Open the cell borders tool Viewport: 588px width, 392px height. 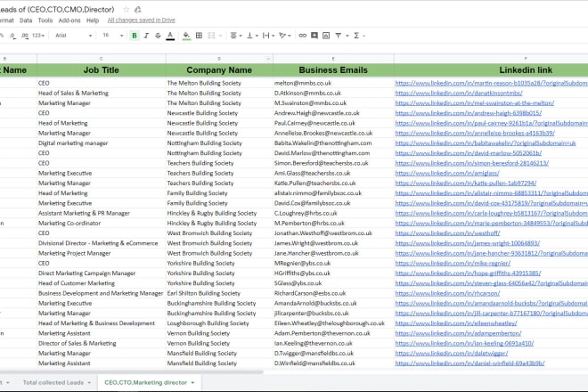coord(200,36)
